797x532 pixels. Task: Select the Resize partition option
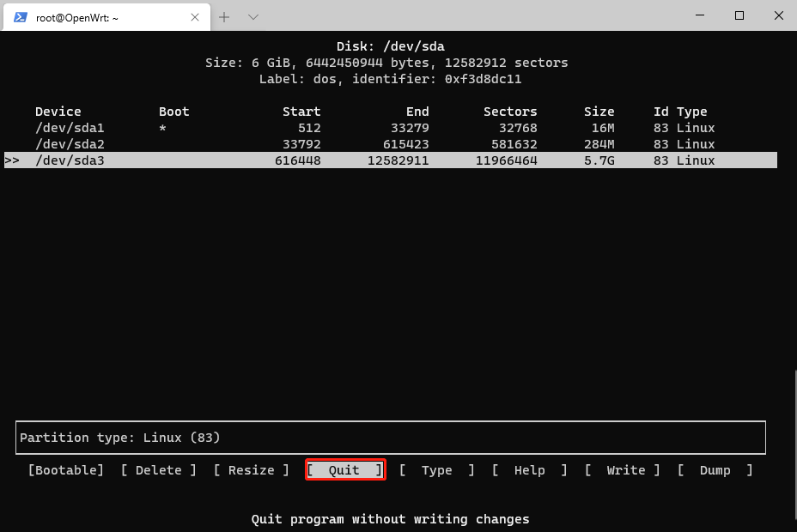point(252,470)
